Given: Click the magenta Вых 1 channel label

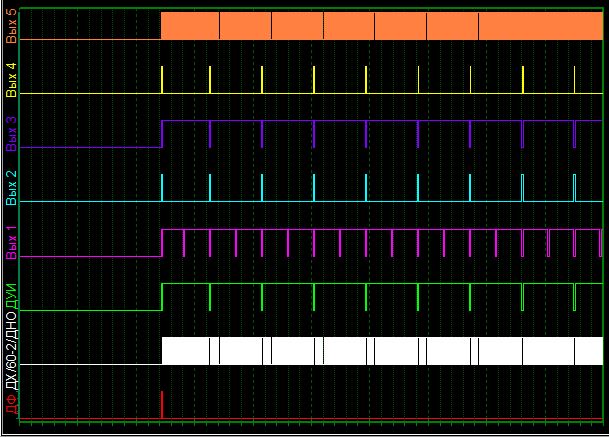Looking at the screenshot, I should (x=11, y=242).
